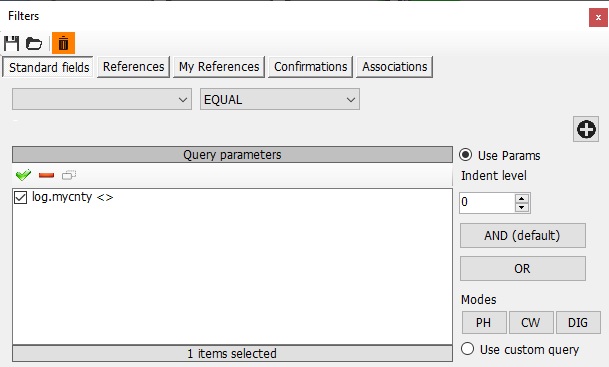
Task: Click the AND (default) button
Action: [523, 235]
